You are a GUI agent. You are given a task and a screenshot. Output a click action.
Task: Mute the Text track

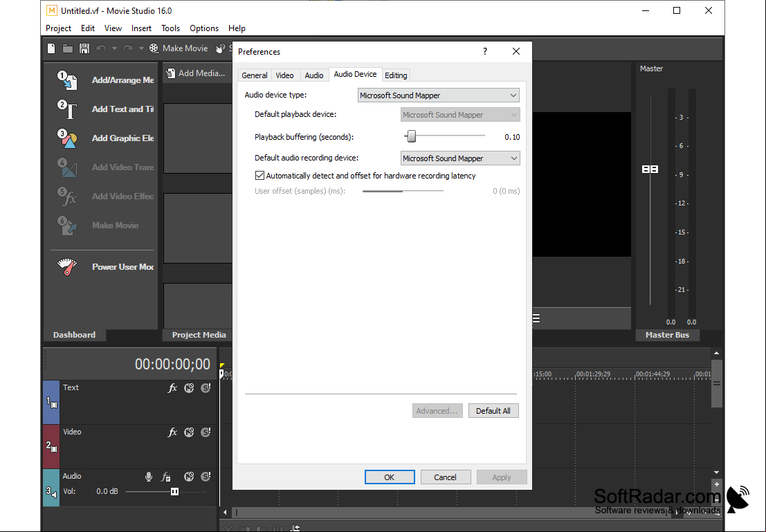[x=189, y=388]
